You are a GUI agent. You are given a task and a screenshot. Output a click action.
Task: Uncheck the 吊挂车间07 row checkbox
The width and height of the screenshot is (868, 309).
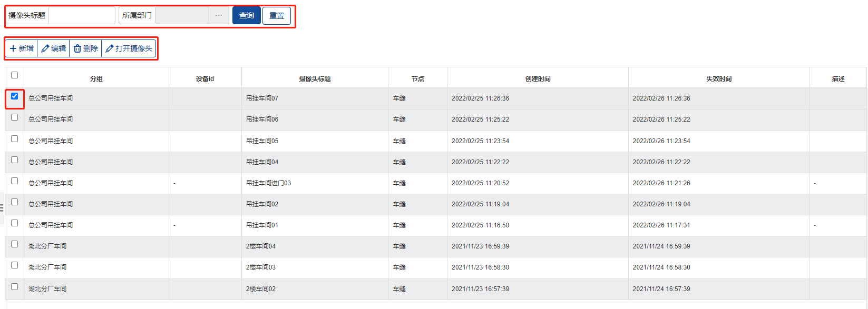[x=15, y=96]
